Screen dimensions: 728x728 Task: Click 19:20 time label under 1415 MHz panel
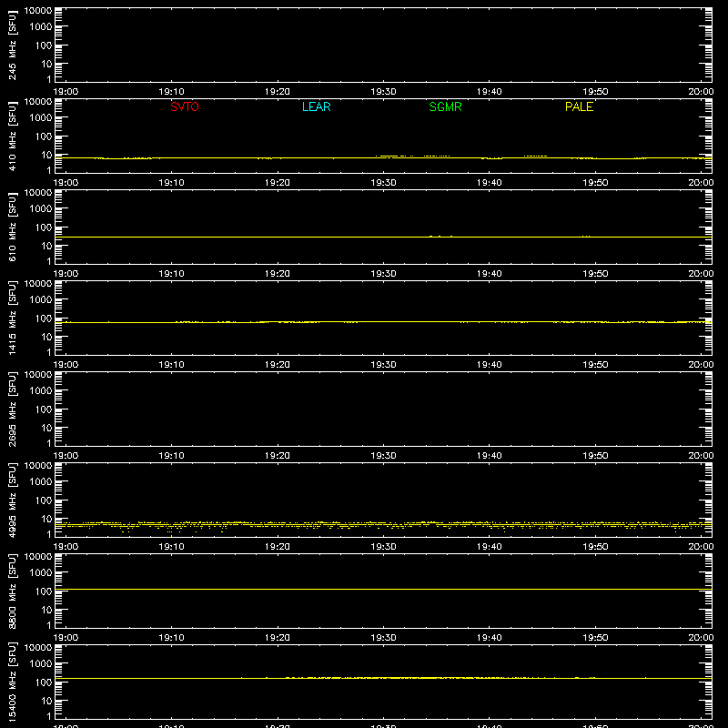click(278, 365)
